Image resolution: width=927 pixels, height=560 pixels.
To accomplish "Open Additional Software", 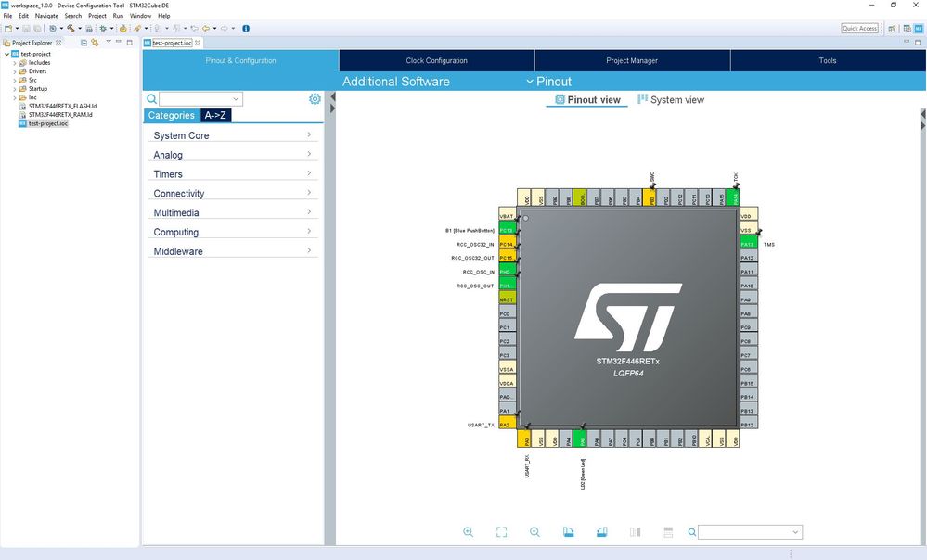I will click(396, 82).
